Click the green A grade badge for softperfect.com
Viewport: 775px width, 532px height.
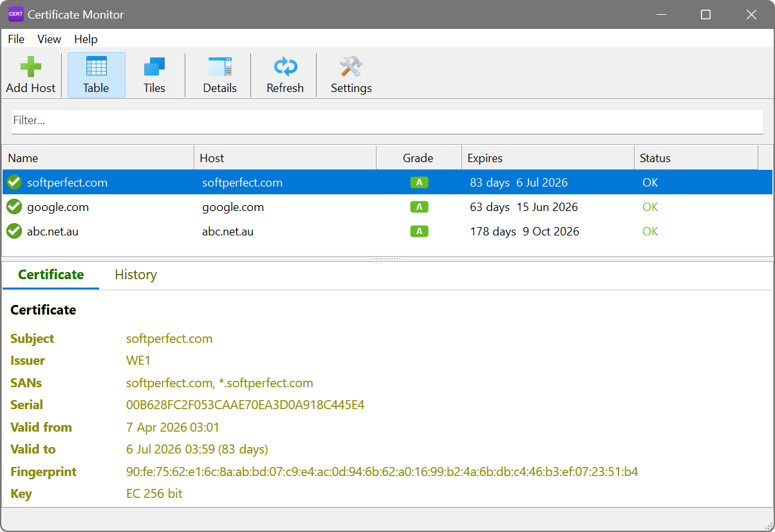418,182
